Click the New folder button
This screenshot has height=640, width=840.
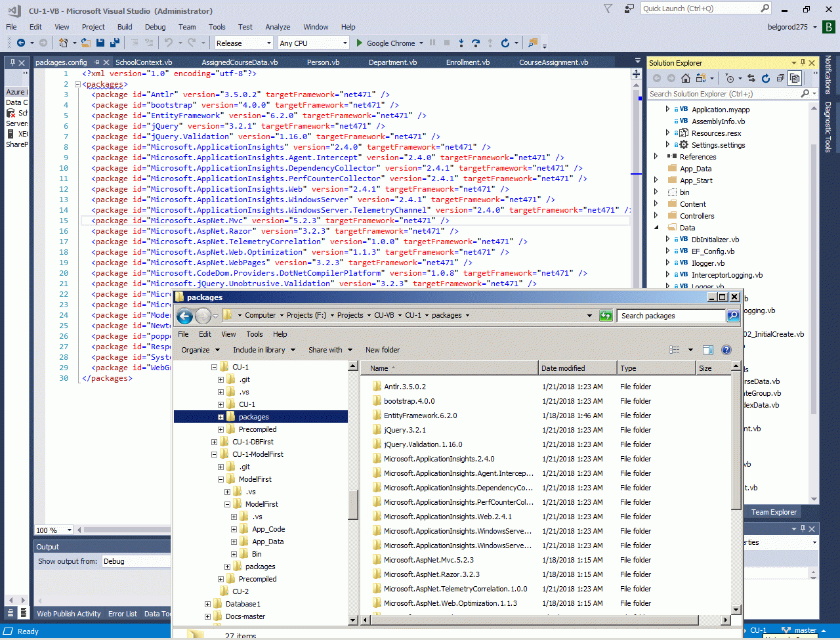coord(383,350)
